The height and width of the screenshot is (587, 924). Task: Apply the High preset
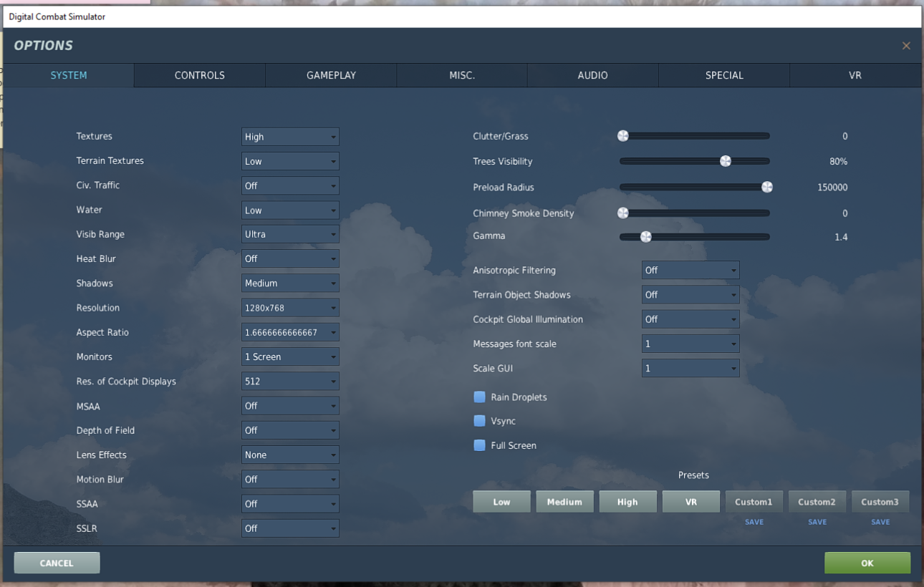click(x=627, y=502)
